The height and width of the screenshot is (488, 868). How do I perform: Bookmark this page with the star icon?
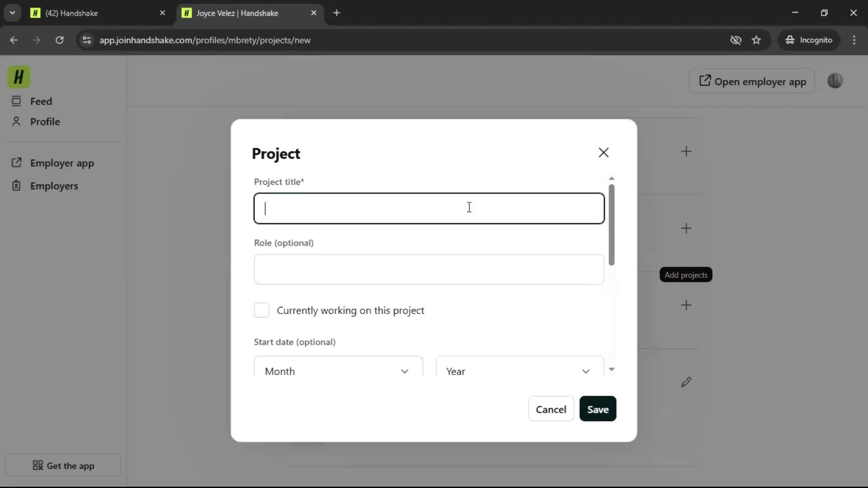(x=756, y=40)
